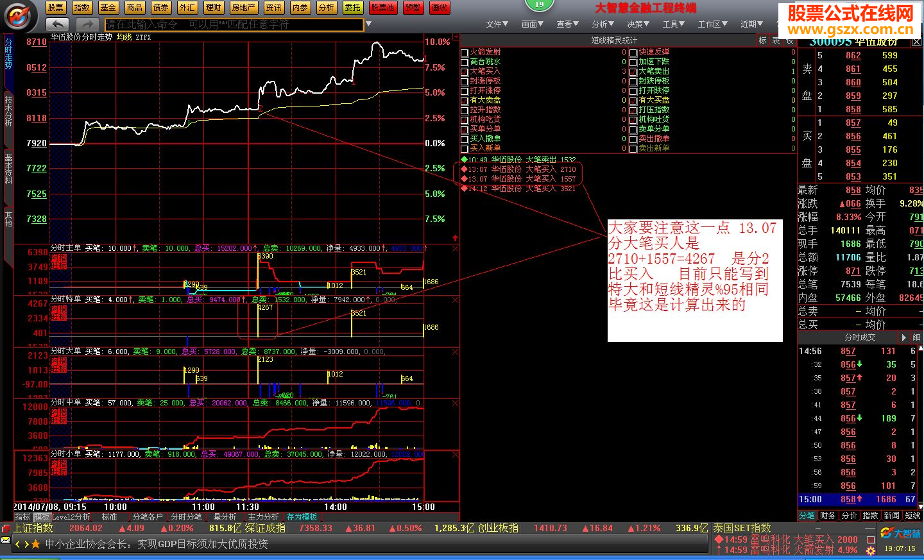
Task: Click the star icon in news ticker
Action: click(x=35, y=544)
